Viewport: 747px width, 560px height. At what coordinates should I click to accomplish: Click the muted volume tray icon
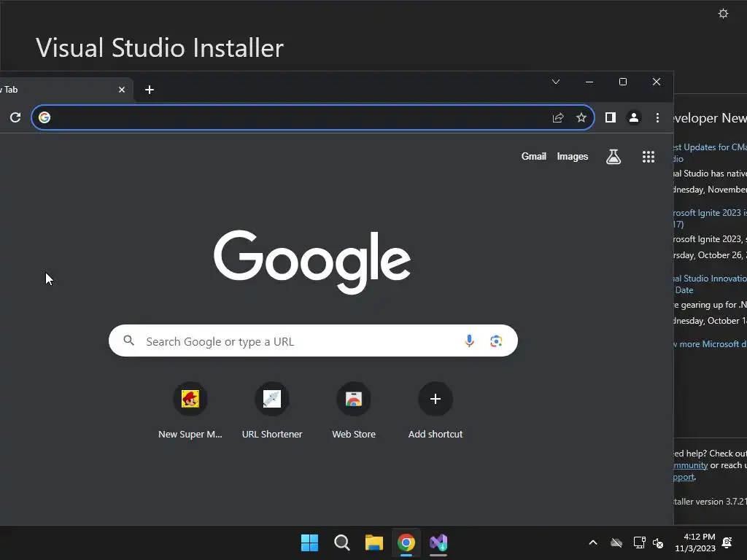[x=658, y=542]
